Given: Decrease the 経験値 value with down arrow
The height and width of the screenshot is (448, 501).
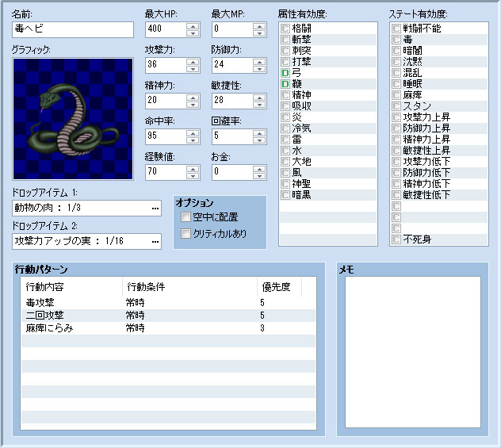Looking at the screenshot, I should [x=193, y=174].
